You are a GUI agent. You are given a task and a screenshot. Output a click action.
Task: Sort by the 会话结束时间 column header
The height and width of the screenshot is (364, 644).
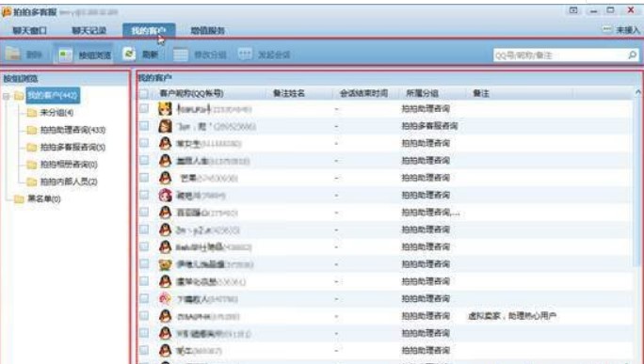point(363,93)
